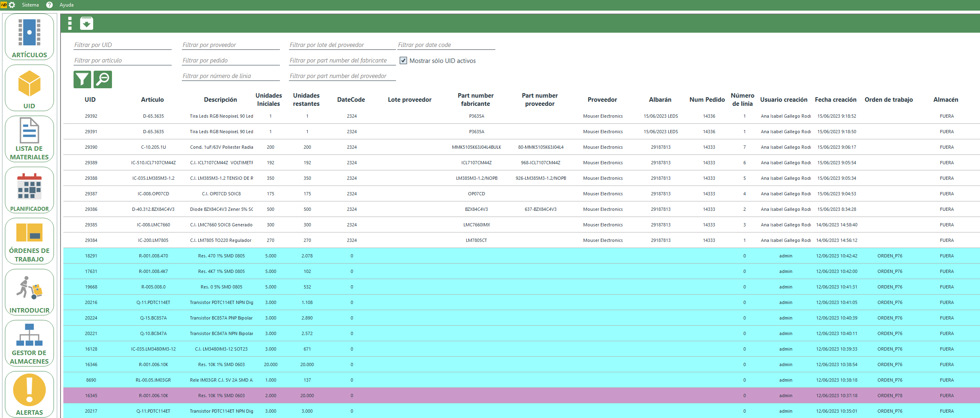Uncheck Mostrar sólo UID activos checkbox

pyautogui.click(x=403, y=60)
